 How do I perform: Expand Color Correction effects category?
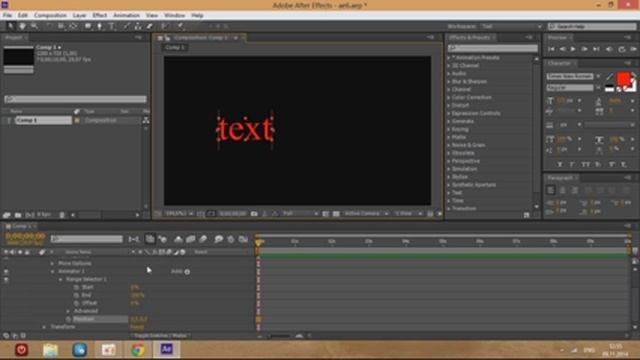click(x=449, y=98)
